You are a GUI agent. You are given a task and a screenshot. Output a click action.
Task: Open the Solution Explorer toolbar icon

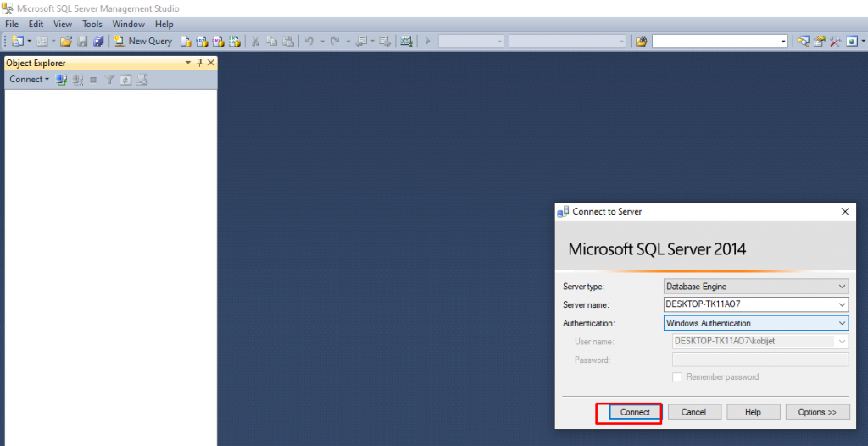coord(804,41)
